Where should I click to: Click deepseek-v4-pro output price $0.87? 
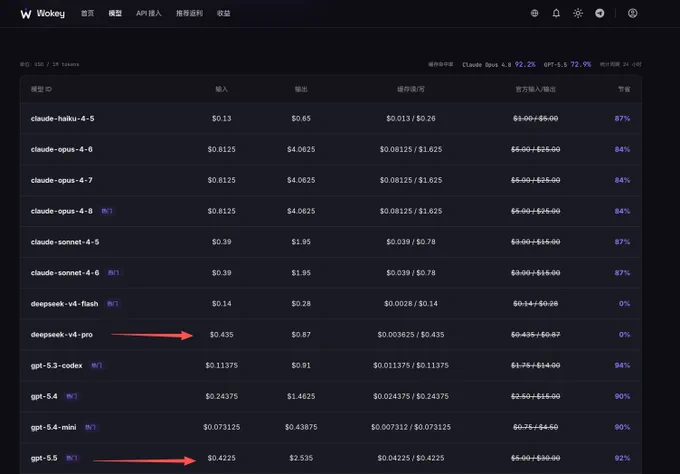coord(301,334)
